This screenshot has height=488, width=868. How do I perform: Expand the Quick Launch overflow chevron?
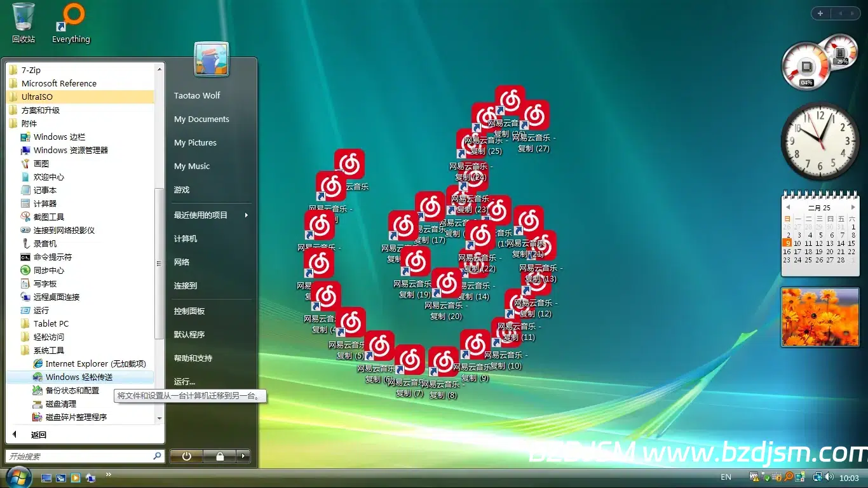[108, 474]
